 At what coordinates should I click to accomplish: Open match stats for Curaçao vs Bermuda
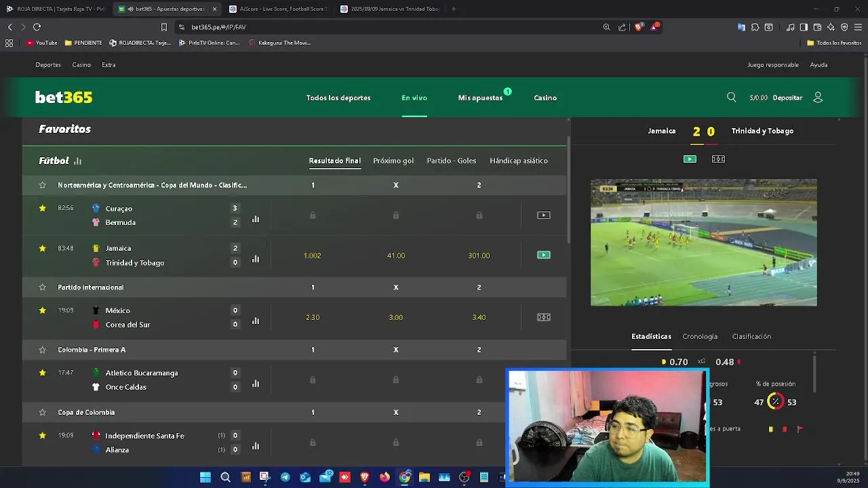pos(256,219)
